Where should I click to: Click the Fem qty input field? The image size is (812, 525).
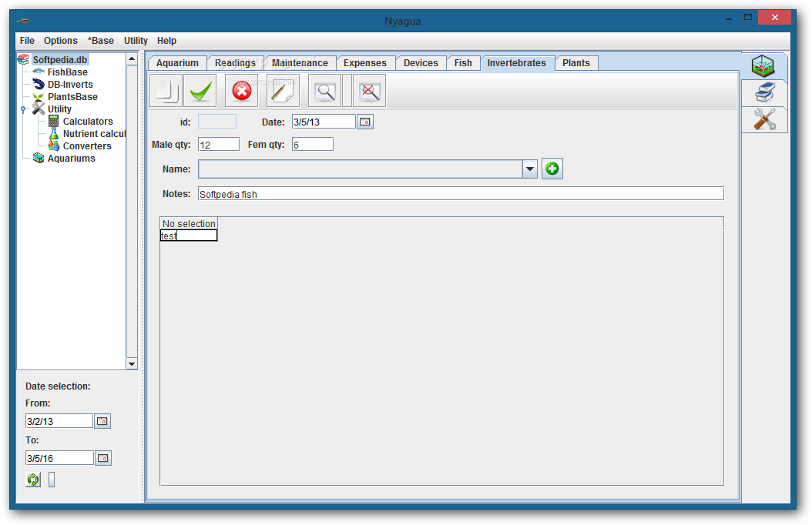(312, 144)
